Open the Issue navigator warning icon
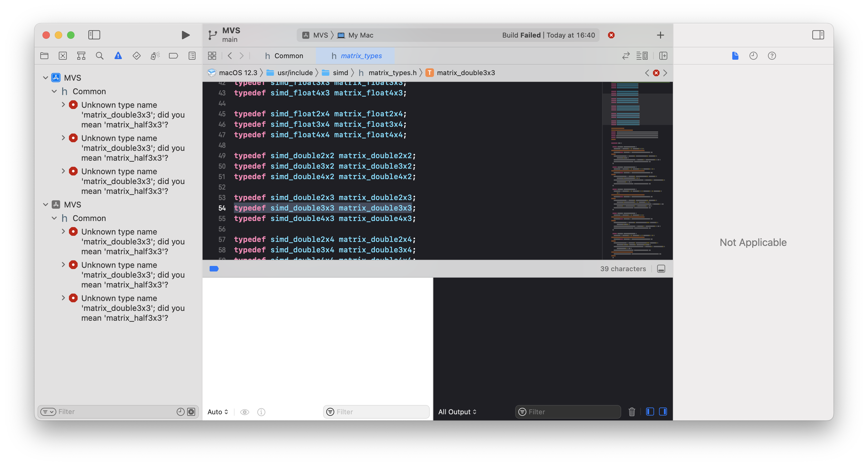 [x=118, y=56]
